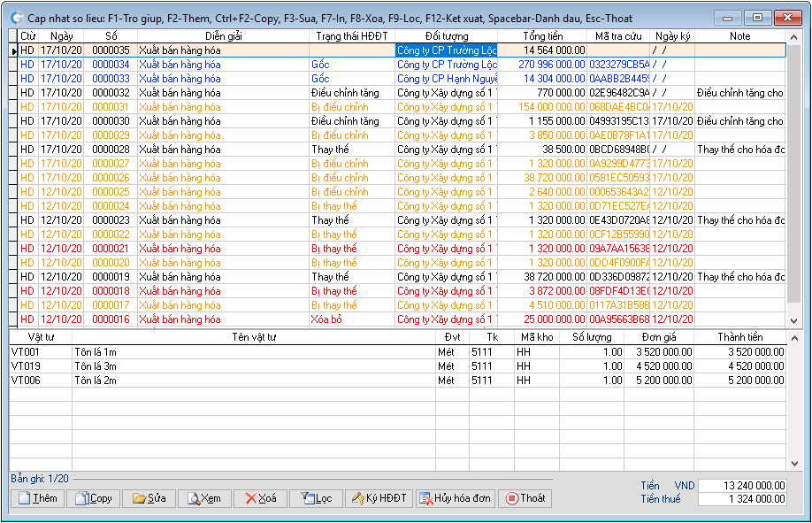
Task: Click the highlighted Công ty CP Trường Lộc cell
Action: click(x=447, y=50)
